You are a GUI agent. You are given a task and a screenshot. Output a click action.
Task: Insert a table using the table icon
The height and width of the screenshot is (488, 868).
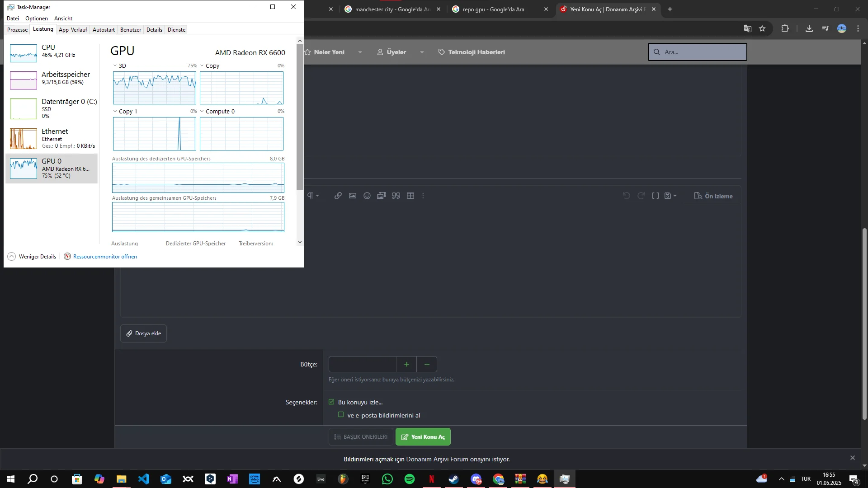click(410, 196)
